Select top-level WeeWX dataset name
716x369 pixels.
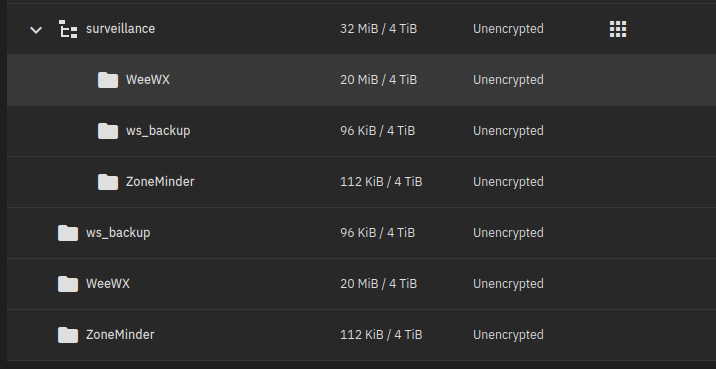[108, 284]
